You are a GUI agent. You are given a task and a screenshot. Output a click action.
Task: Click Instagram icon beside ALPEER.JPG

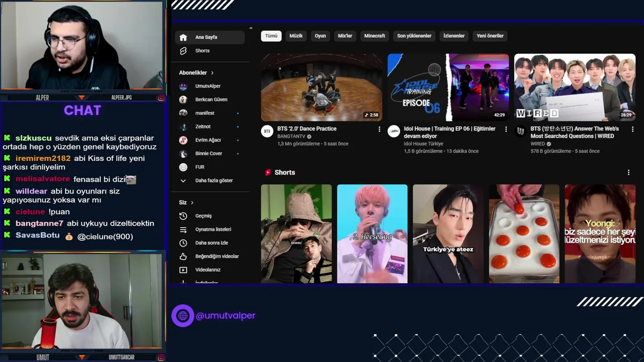pyautogui.click(x=161, y=98)
